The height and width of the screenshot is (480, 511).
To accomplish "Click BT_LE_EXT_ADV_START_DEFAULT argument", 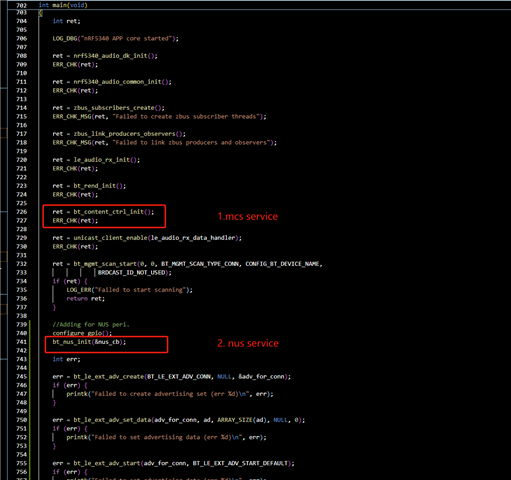I will [x=241, y=463].
